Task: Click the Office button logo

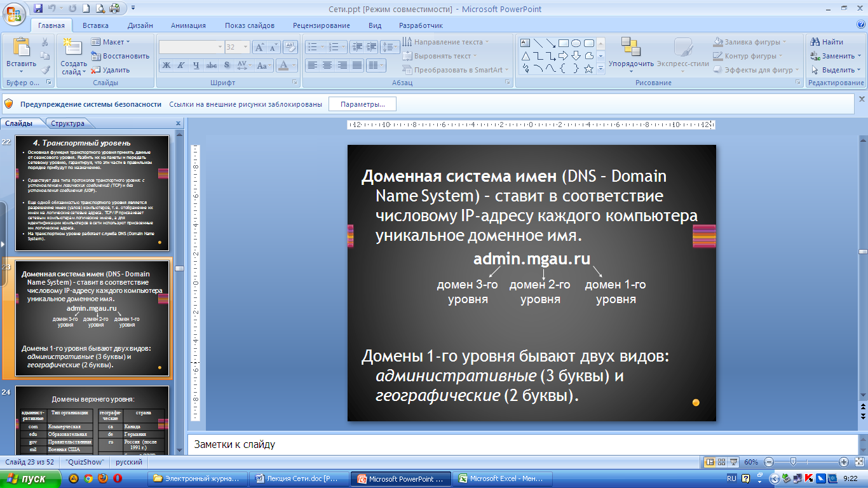Action: pyautogui.click(x=14, y=13)
